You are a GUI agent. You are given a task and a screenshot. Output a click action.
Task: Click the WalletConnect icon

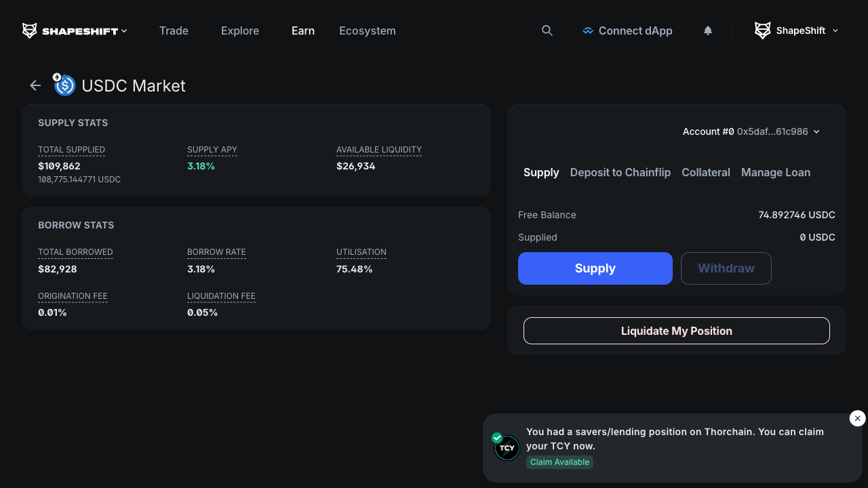pos(588,30)
